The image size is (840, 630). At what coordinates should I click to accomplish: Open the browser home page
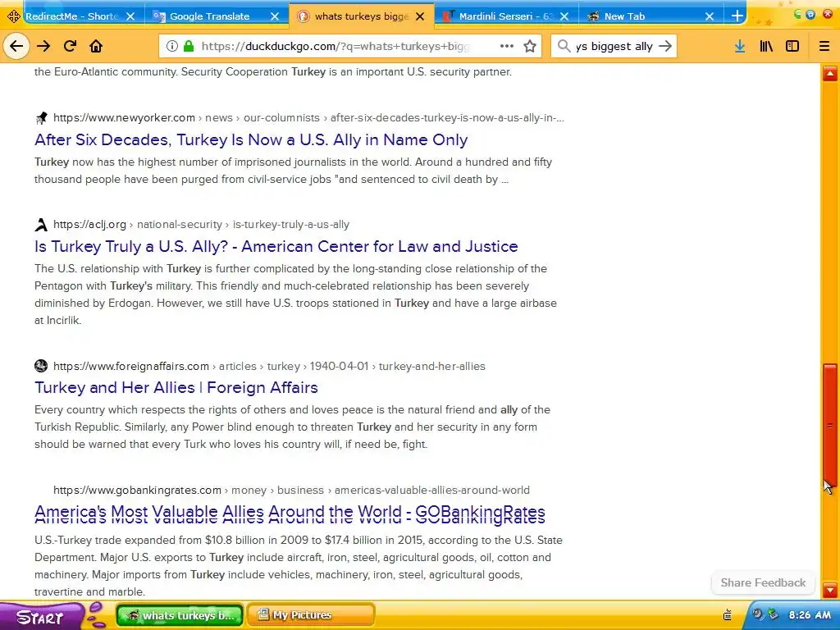[x=96, y=46]
